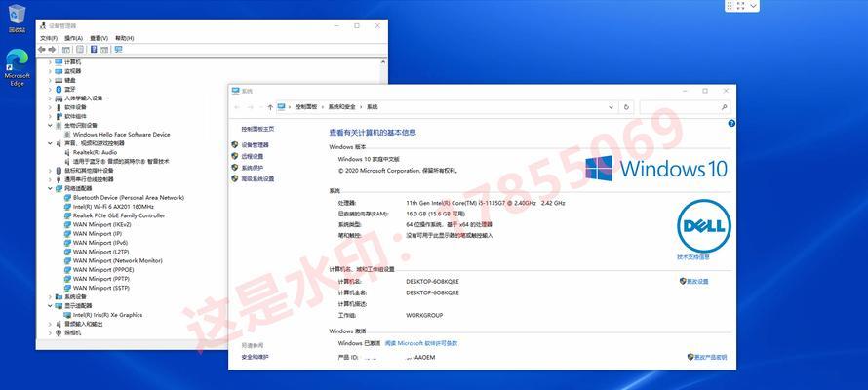The height and width of the screenshot is (390, 868).
Task: Click the Device Manager scrollbar up arrow
Action: point(382,62)
